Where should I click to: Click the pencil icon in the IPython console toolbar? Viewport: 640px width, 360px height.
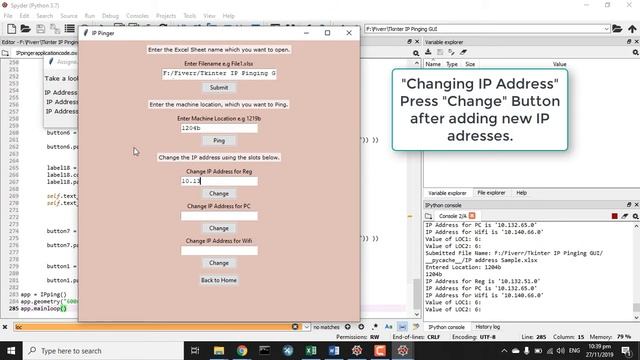click(x=625, y=216)
